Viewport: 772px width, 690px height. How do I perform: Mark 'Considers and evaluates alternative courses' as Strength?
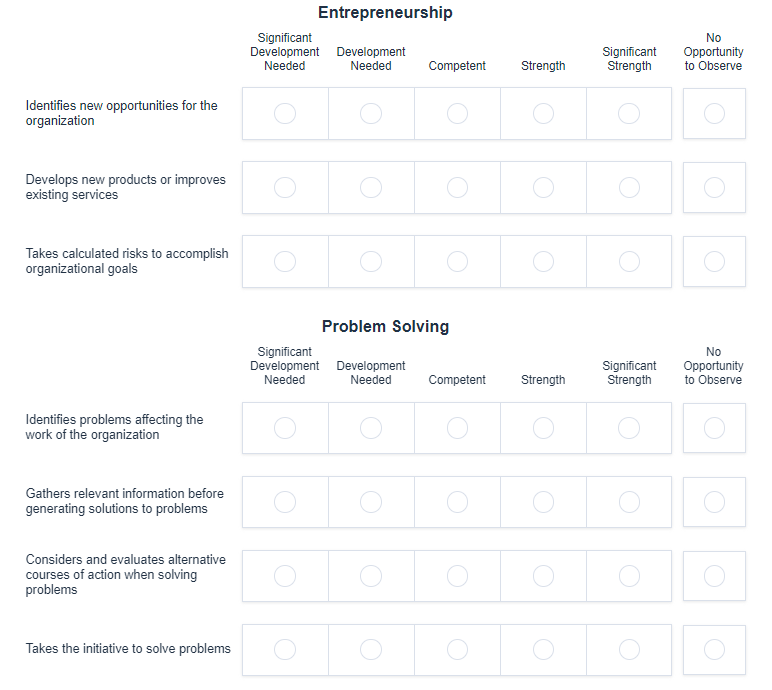click(x=543, y=576)
